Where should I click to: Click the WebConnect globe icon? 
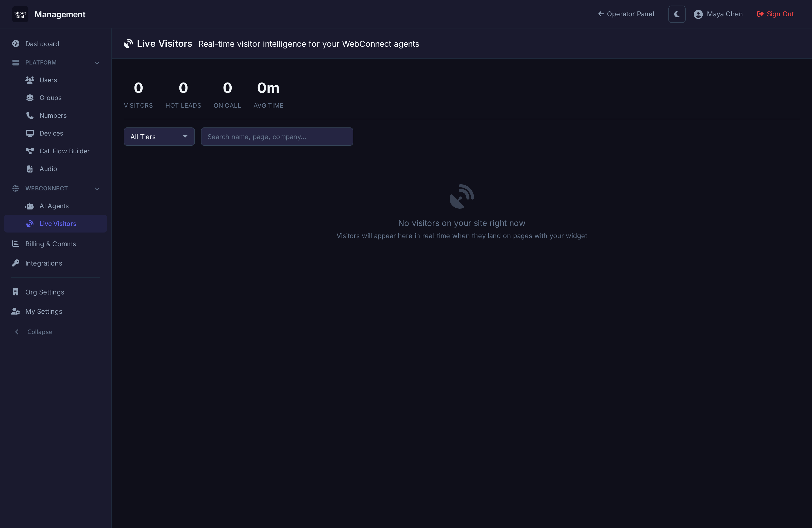(16, 188)
